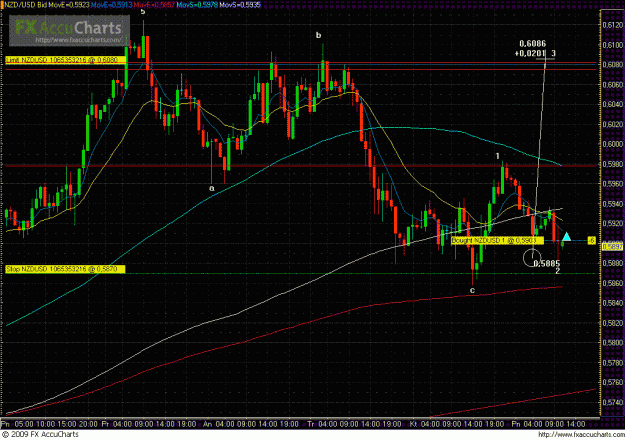Click the 0,5960 price axis label
The height and width of the screenshot is (440, 625).
pyautogui.click(x=612, y=184)
